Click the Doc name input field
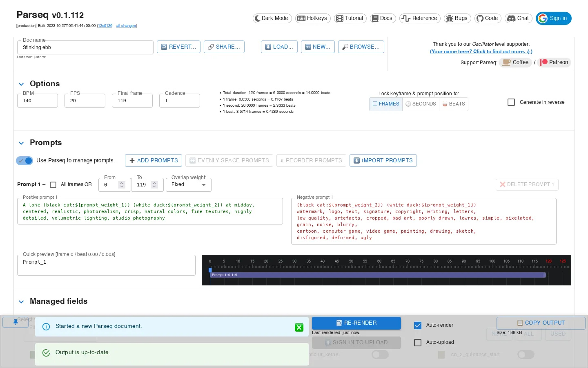This screenshot has height=368, width=588. 85,47
